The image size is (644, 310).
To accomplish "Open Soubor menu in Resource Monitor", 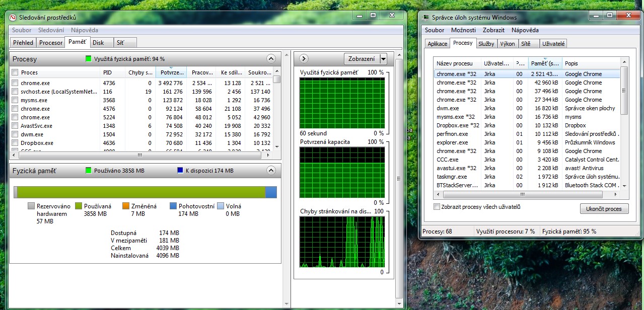I will click(x=22, y=30).
